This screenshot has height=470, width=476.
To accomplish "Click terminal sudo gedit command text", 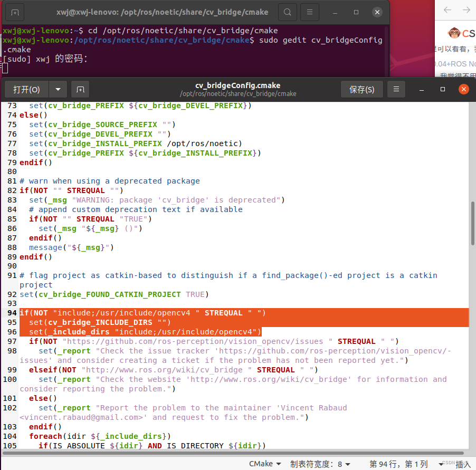I will click(x=320, y=40).
